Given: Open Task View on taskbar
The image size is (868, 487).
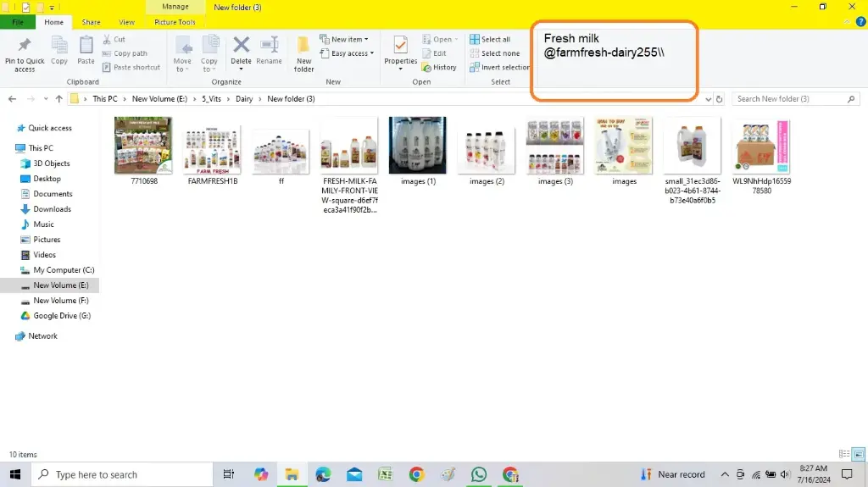Looking at the screenshot, I should [229, 474].
